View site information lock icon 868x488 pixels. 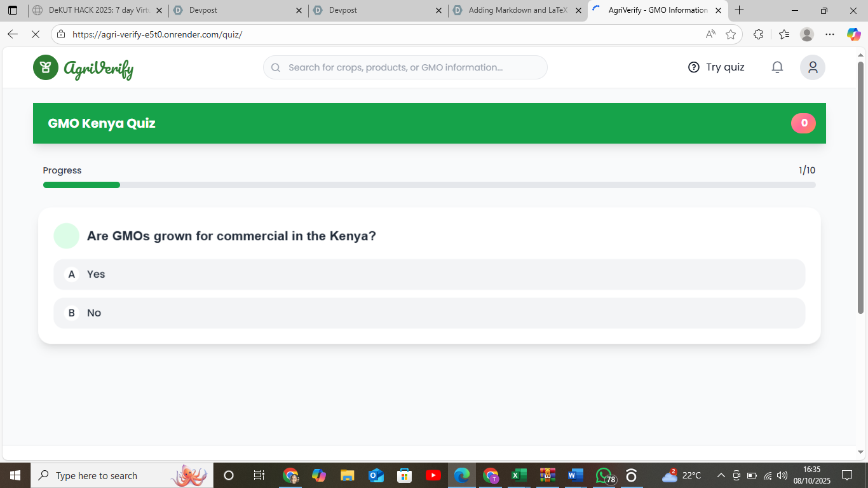point(61,34)
